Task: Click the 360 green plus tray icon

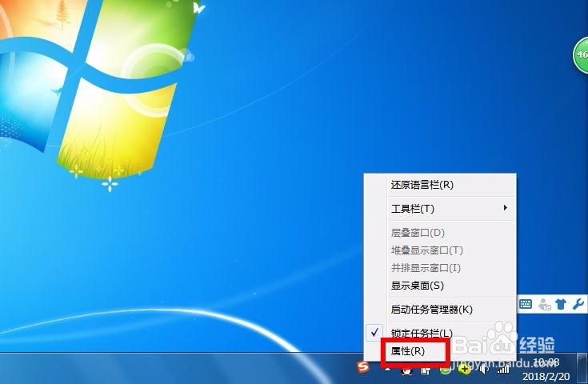Action: (x=464, y=370)
